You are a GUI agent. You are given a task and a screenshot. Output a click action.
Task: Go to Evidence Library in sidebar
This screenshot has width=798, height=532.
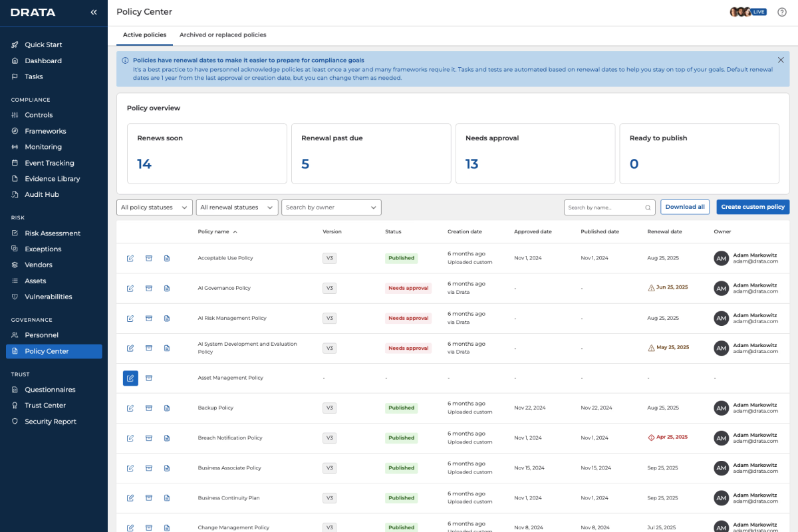(53, 179)
